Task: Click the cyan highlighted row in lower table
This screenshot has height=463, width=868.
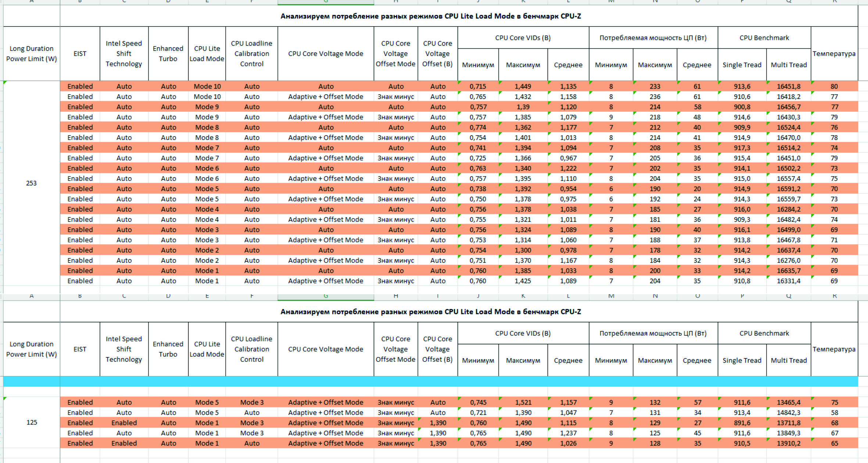Action: click(430, 381)
